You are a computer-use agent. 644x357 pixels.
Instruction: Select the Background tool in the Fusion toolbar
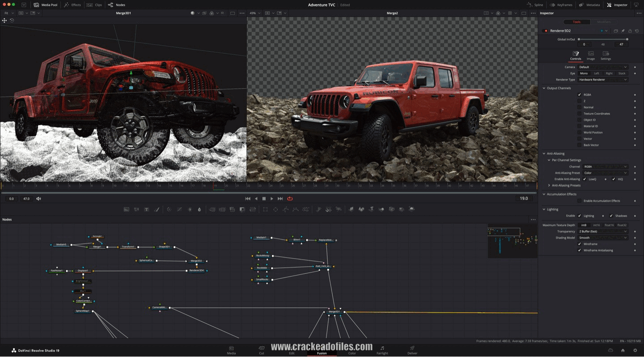coord(127,209)
